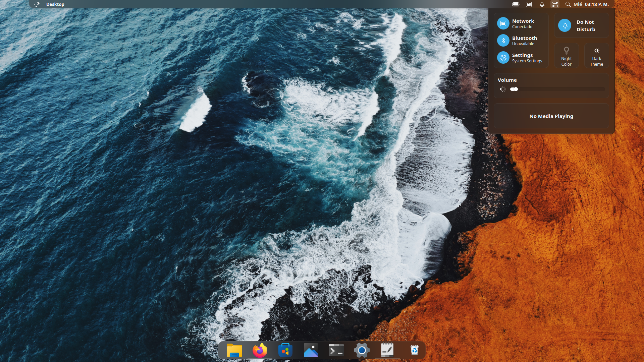Click the launcher icon left of Desktop
This screenshot has width=644, height=362.
pyautogui.click(x=37, y=4)
